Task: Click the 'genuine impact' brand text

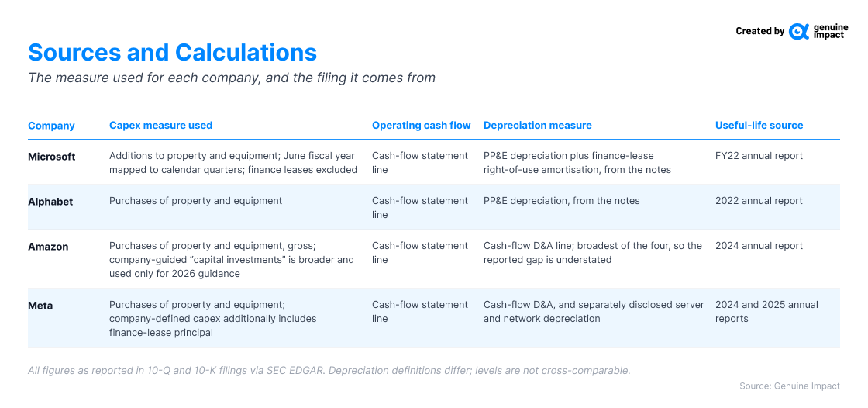Action: 830,32
